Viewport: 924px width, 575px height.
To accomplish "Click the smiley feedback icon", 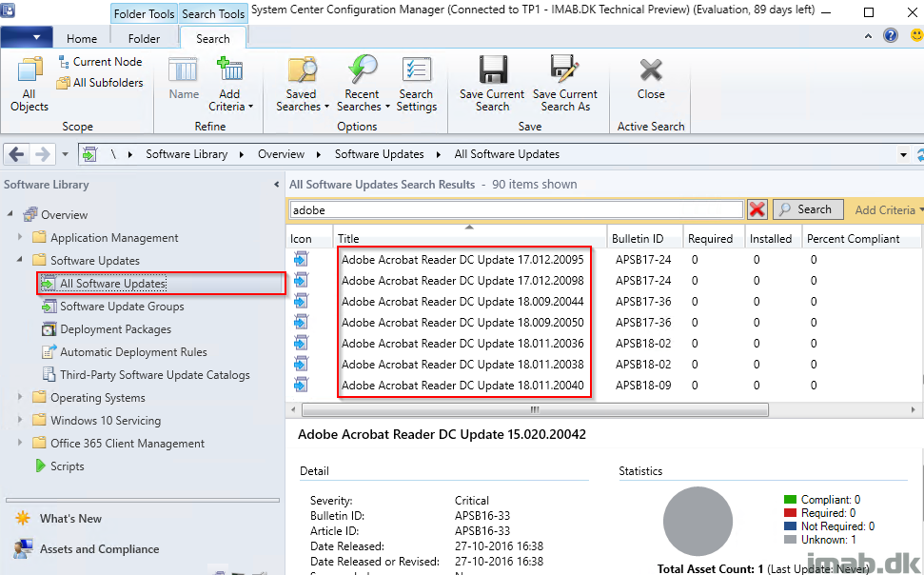I will tap(916, 35).
